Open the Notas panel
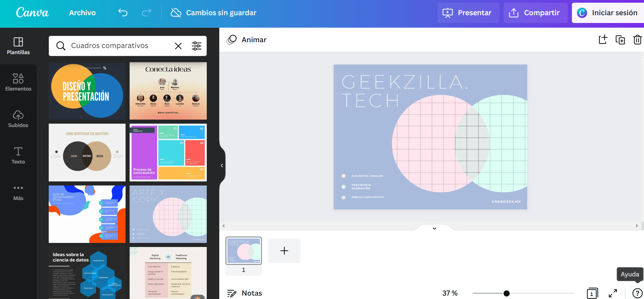This screenshot has height=299, width=644. click(x=245, y=293)
